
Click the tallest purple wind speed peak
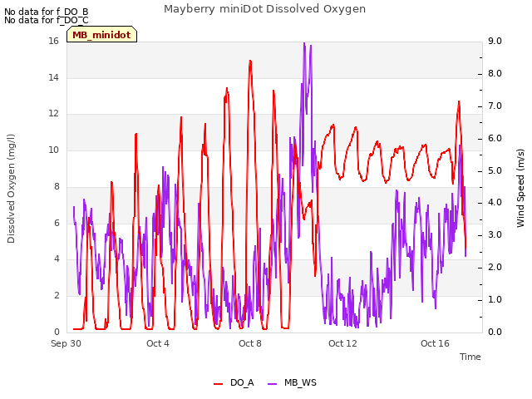pos(304,43)
